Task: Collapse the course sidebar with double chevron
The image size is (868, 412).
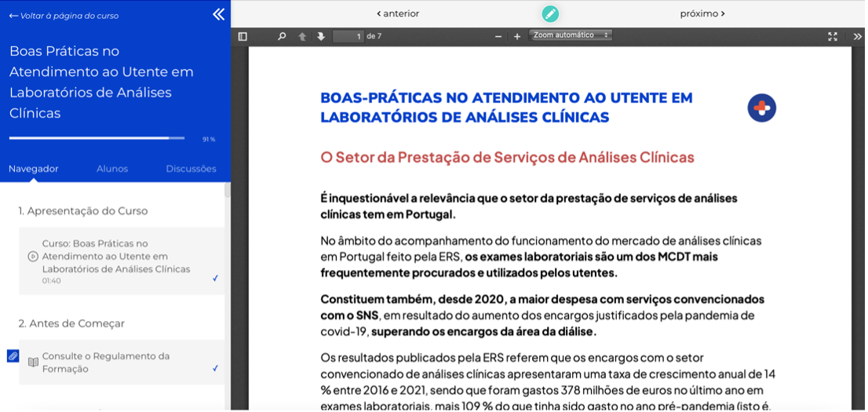Action: tap(218, 14)
